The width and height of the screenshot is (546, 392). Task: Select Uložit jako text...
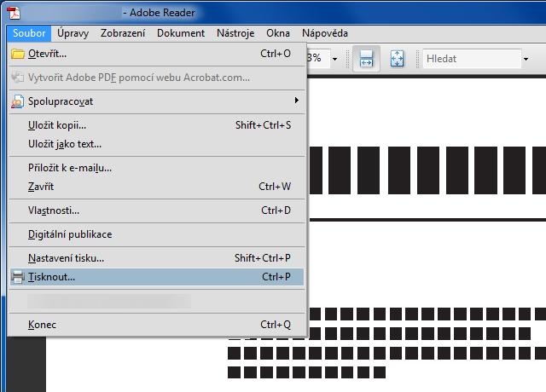tap(157, 144)
